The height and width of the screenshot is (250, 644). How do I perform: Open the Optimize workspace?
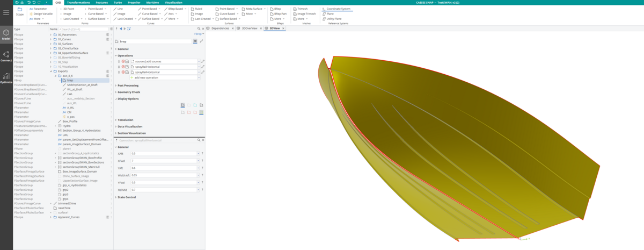tap(6, 78)
